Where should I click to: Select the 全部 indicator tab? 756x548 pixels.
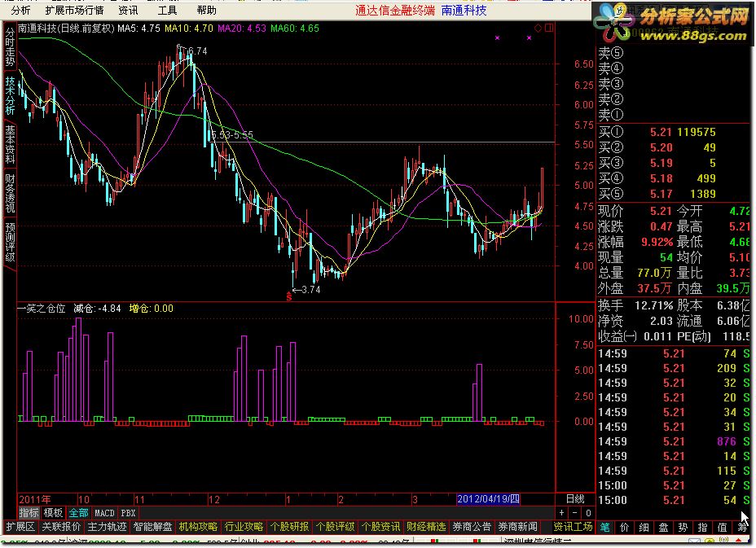point(78,513)
